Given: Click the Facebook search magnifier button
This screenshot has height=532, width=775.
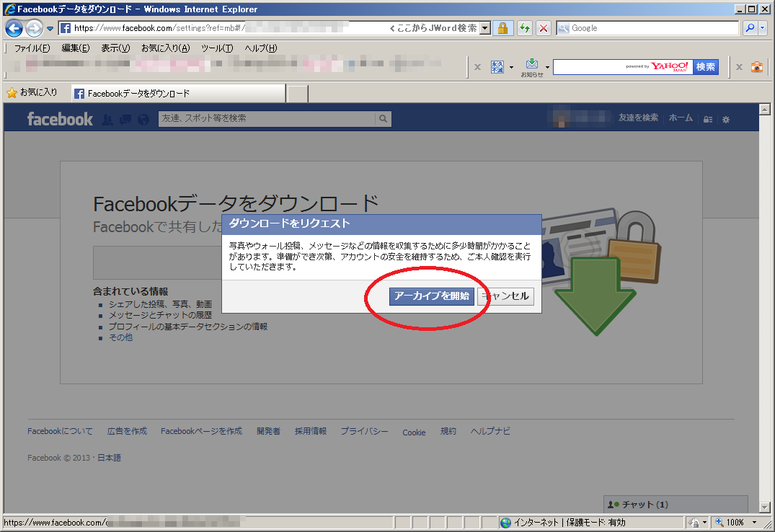Looking at the screenshot, I should click(383, 119).
